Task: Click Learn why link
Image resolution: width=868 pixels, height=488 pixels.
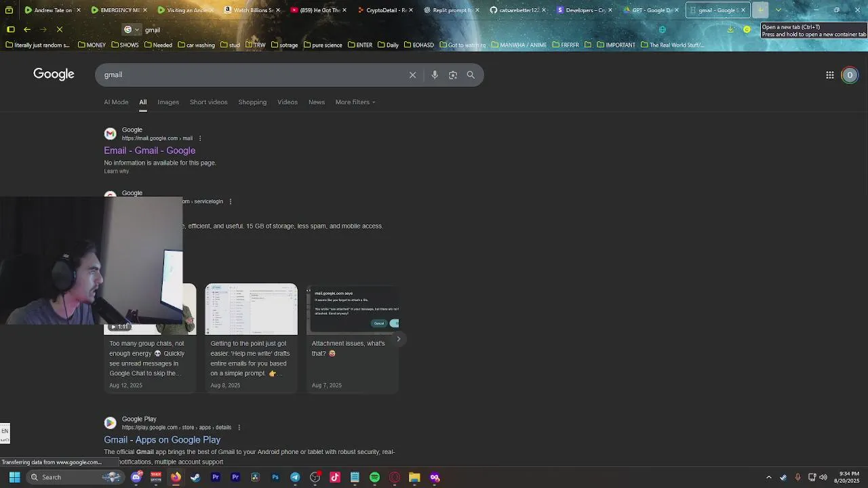Action: 116,171
